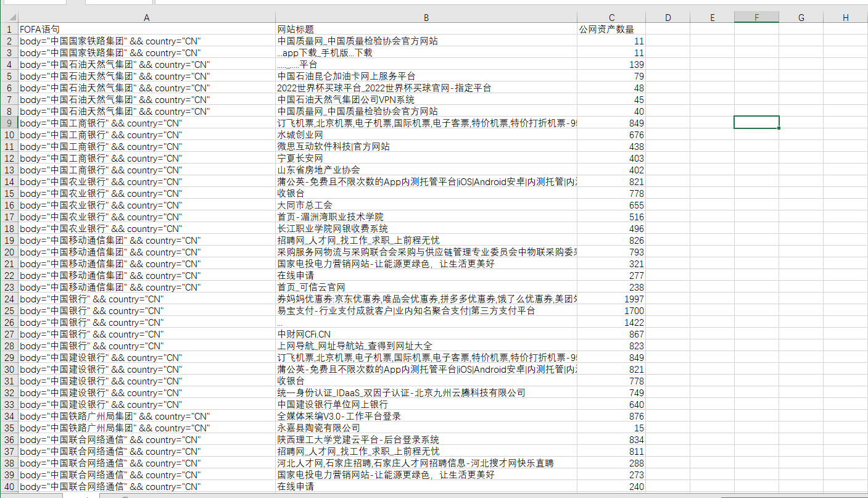
Task: Select column D header
Action: 668,18
